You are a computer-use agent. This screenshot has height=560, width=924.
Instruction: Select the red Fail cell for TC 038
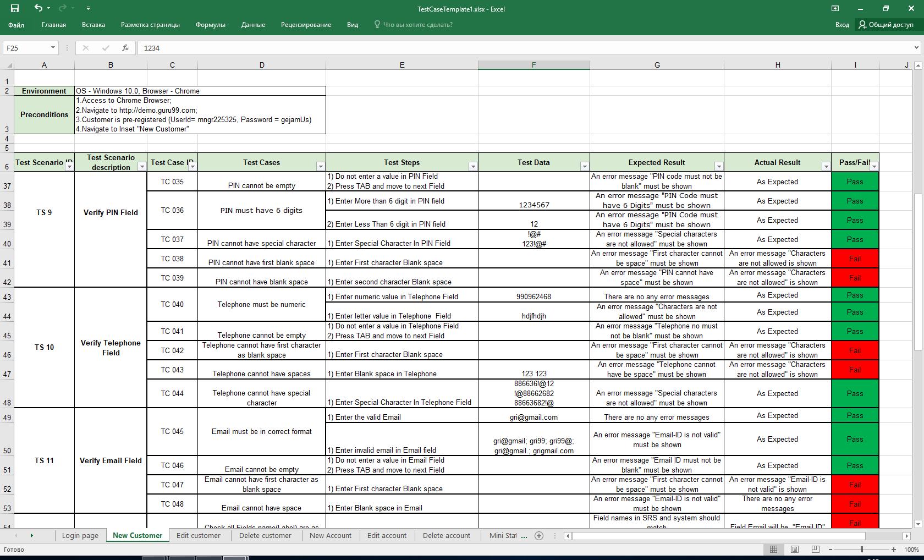point(855,259)
